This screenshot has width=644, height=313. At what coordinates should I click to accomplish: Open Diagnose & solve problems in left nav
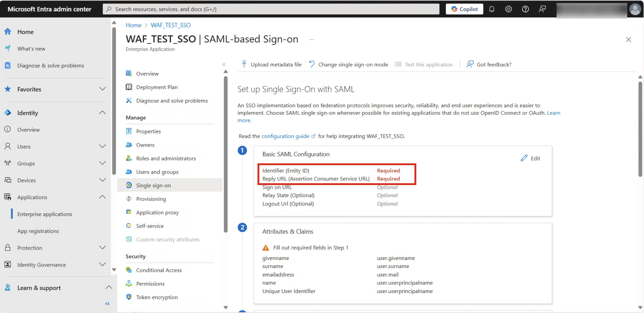[51, 66]
